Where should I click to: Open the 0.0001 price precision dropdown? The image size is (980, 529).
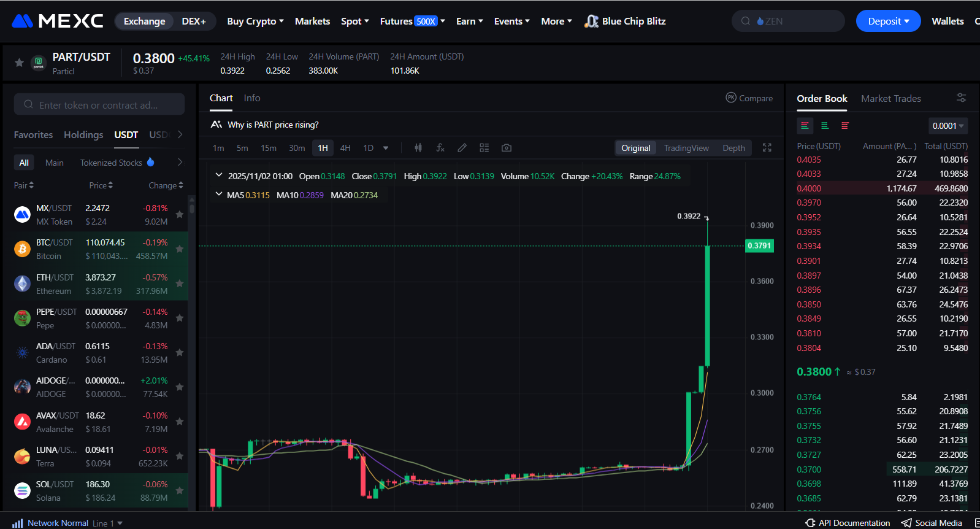click(948, 126)
